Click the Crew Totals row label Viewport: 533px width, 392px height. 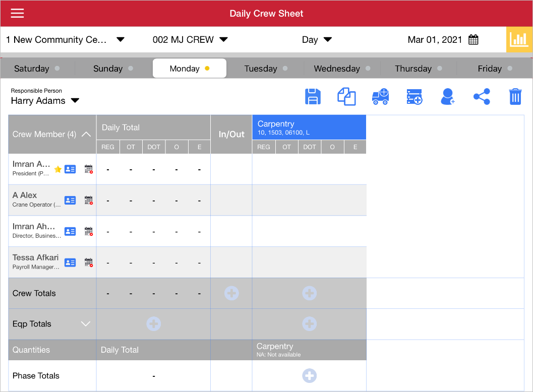pyautogui.click(x=34, y=293)
